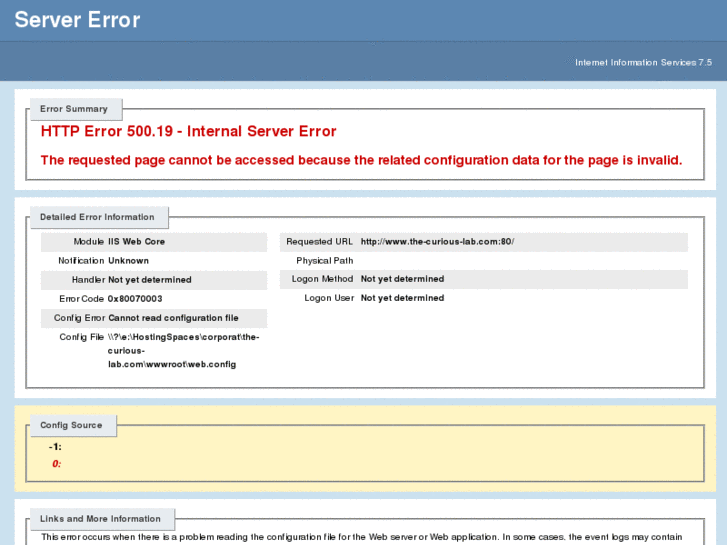Click the Handler label
Screen dimensions: 727x545
pos(88,280)
